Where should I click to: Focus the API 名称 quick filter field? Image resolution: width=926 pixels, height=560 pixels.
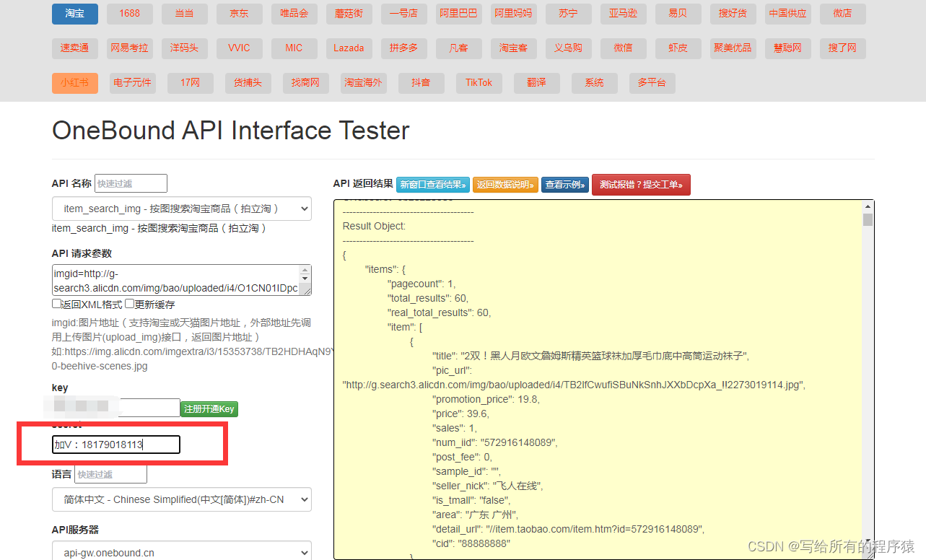131,183
